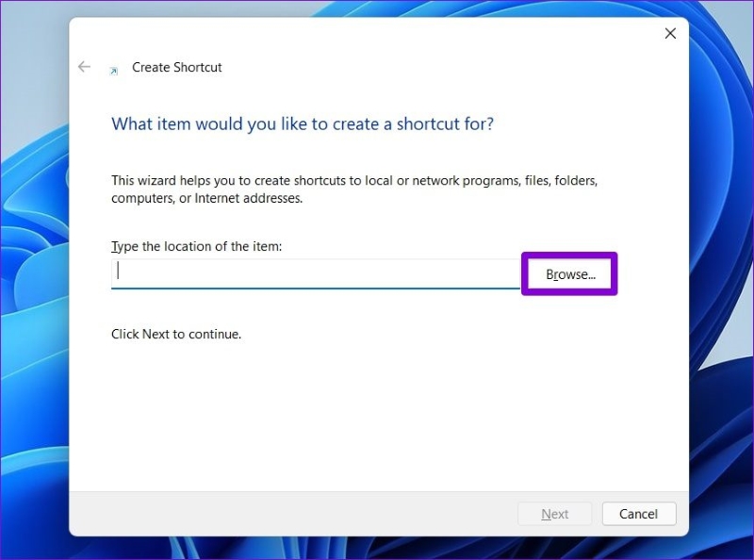Click the blue bloom wallpaper above the dialog
754x560 pixels.
[377, 8]
